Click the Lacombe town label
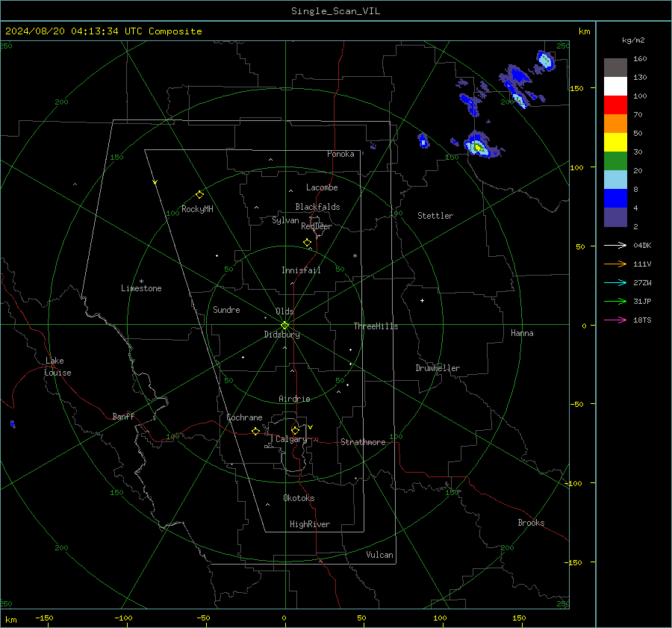The height and width of the screenshot is (628, 672). (322, 187)
